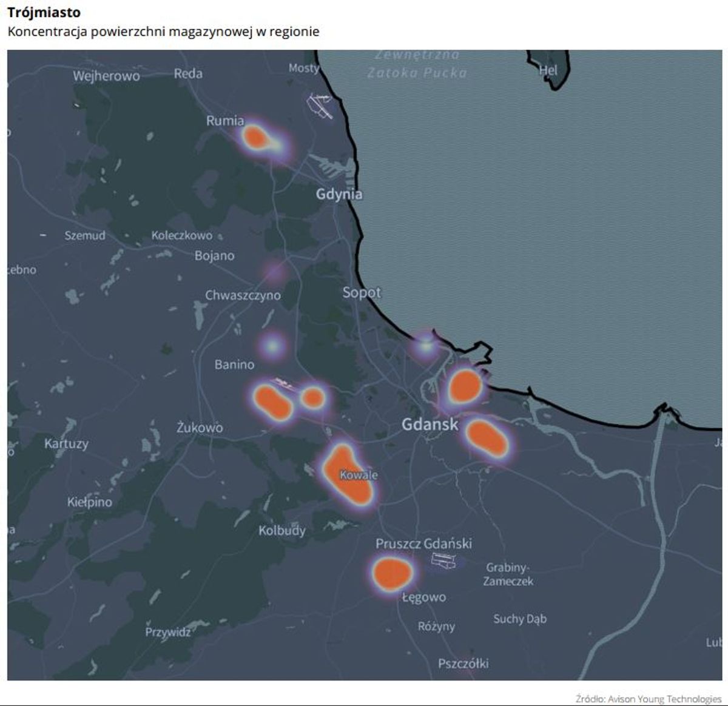Select the large hotspot over Kowale

(x=349, y=475)
